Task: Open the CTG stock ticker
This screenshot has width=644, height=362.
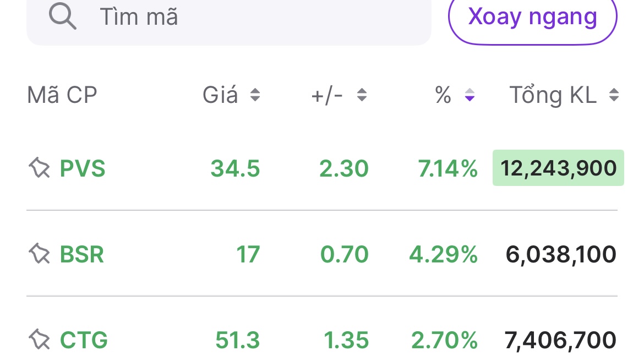Action: tap(84, 339)
